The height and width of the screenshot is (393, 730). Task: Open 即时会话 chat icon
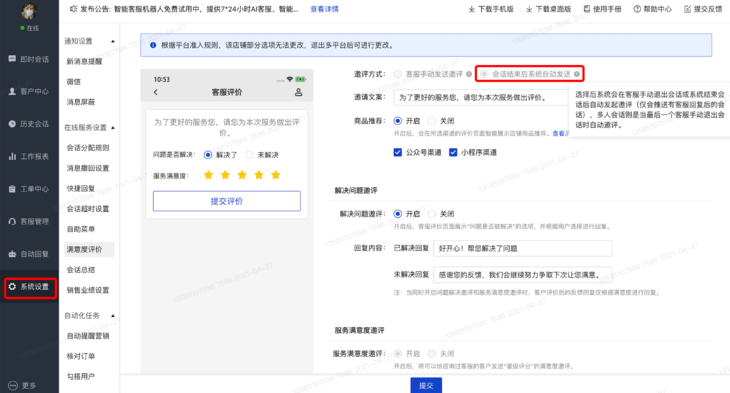[12, 59]
